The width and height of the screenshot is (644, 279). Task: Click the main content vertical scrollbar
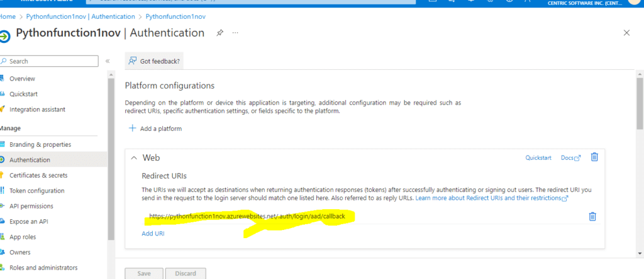pyautogui.click(x=640, y=103)
